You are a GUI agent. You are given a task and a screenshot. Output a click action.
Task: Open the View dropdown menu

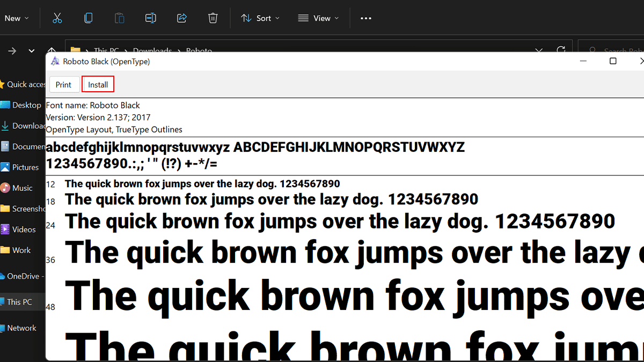318,18
